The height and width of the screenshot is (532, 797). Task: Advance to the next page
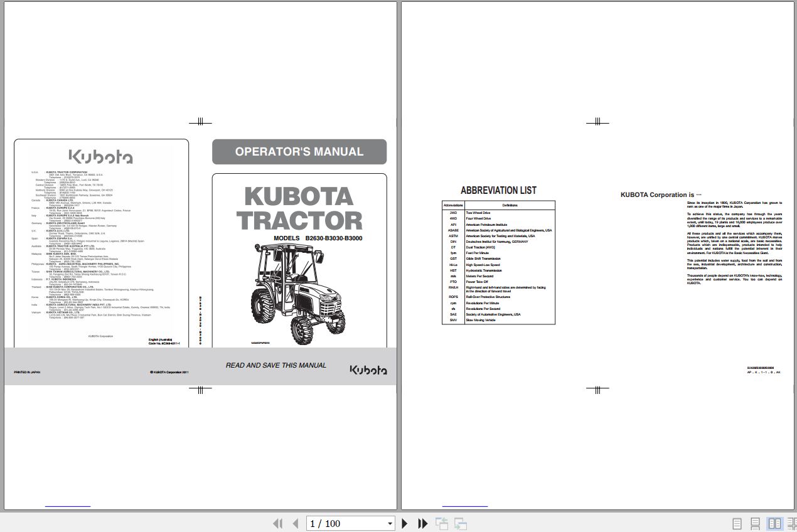pos(405,523)
